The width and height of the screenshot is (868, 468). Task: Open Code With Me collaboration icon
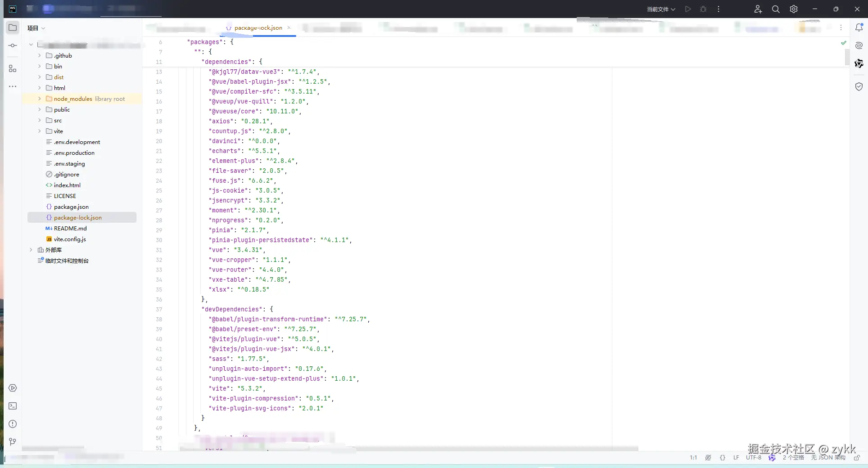758,9
